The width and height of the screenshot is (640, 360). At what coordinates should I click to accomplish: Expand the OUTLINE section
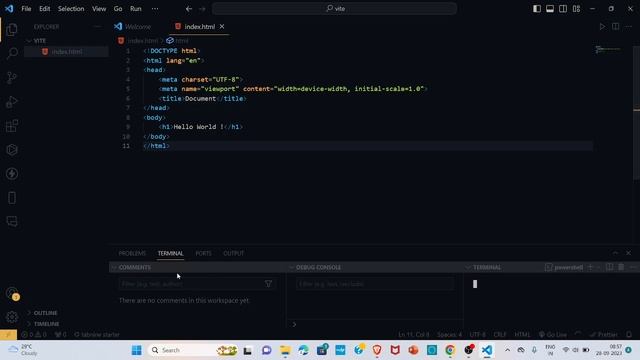(x=45, y=313)
